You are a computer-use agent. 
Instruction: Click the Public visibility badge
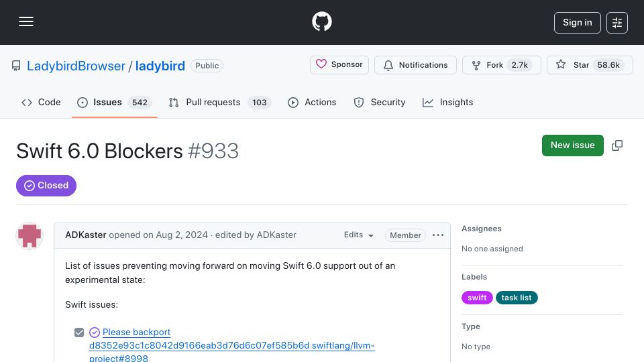click(x=207, y=66)
